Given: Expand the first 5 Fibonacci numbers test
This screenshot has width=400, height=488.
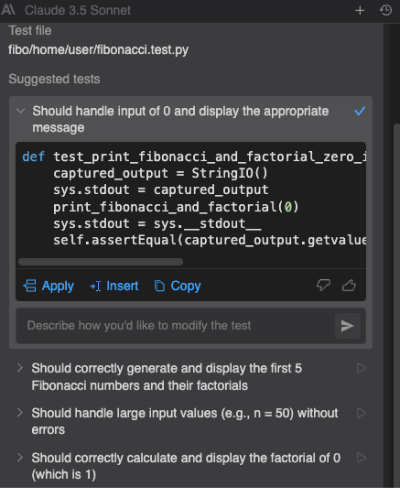Looking at the screenshot, I should (x=20, y=368).
